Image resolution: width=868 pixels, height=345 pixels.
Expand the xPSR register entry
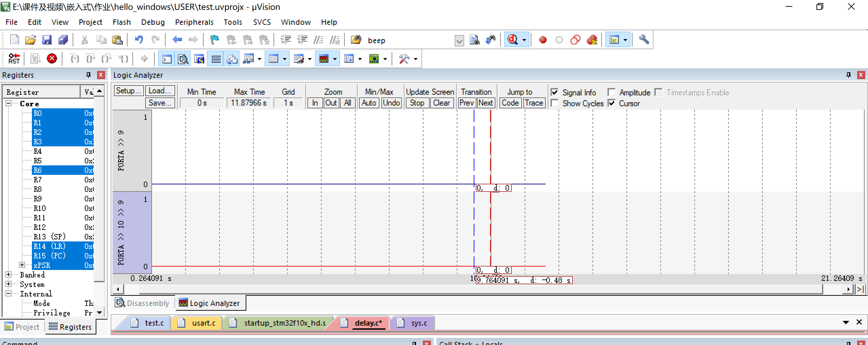pyautogui.click(x=22, y=265)
